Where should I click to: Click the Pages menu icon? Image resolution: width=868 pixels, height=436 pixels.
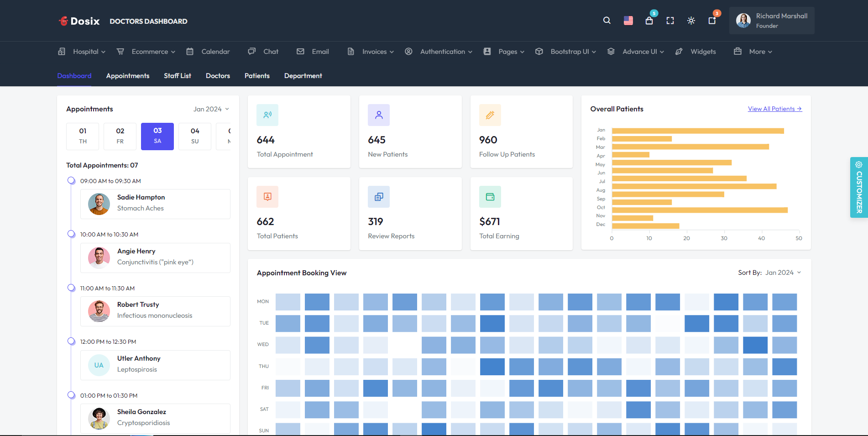click(487, 52)
